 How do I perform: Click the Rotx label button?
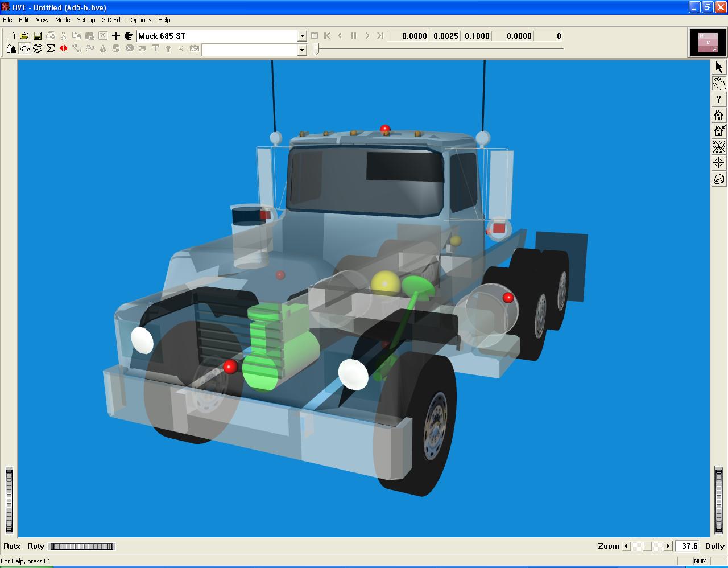point(12,546)
